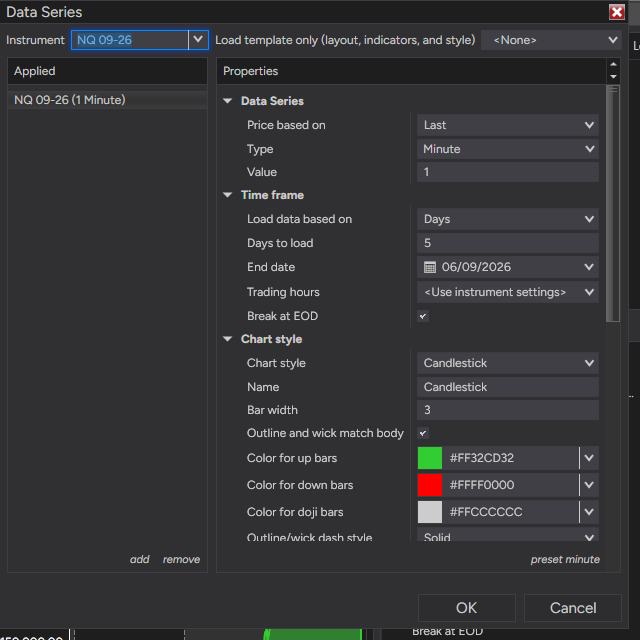This screenshot has width=640, height=640.
Task: Click the add link in Applied panel
Action: pos(140,559)
